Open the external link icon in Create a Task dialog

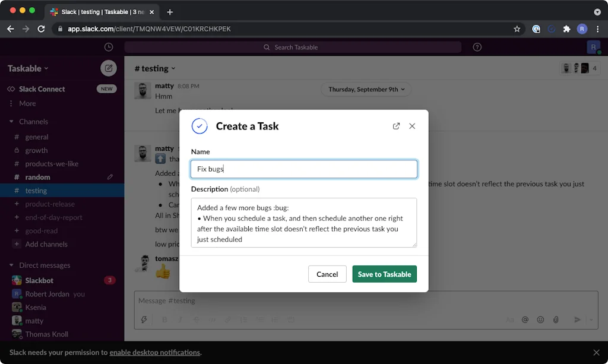pos(396,126)
